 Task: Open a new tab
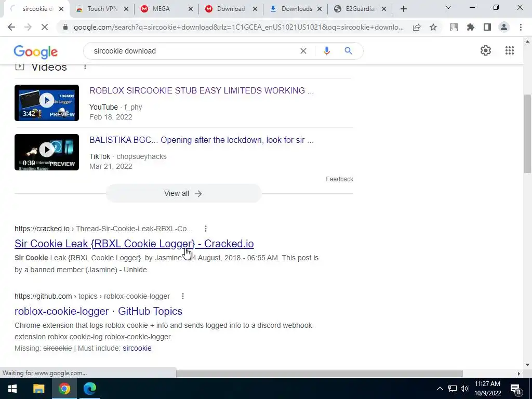[x=403, y=9]
